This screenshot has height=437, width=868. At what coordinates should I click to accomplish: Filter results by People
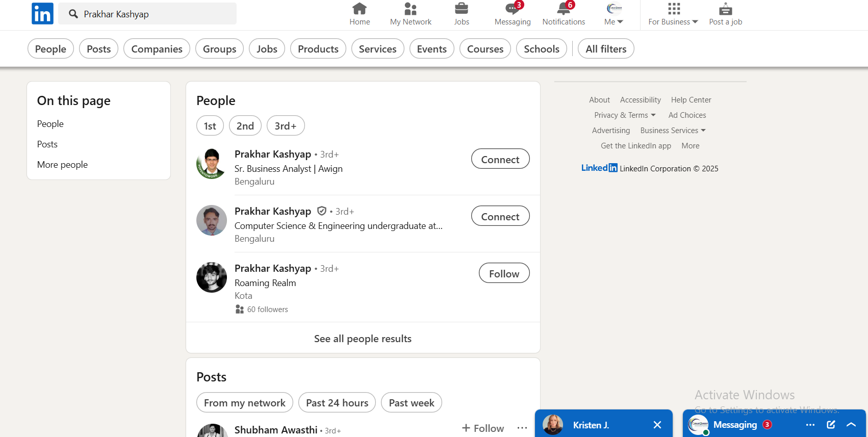click(x=50, y=49)
